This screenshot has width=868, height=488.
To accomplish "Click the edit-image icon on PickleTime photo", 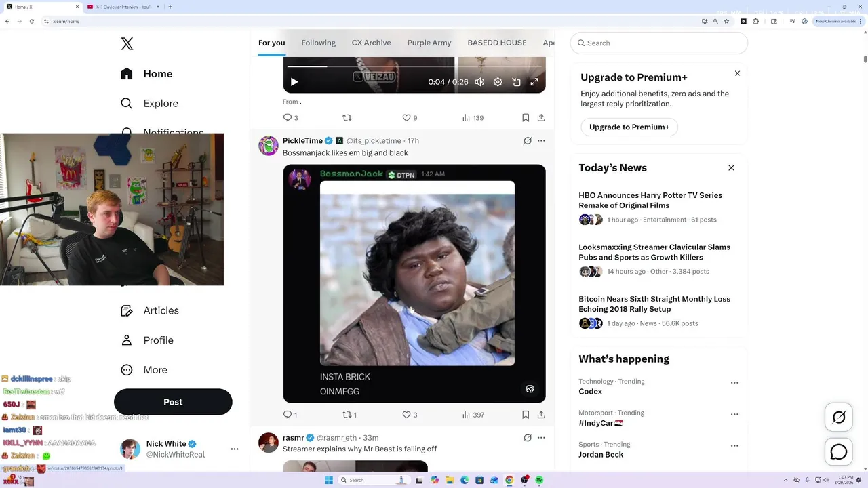I will [x=530, y=389].
